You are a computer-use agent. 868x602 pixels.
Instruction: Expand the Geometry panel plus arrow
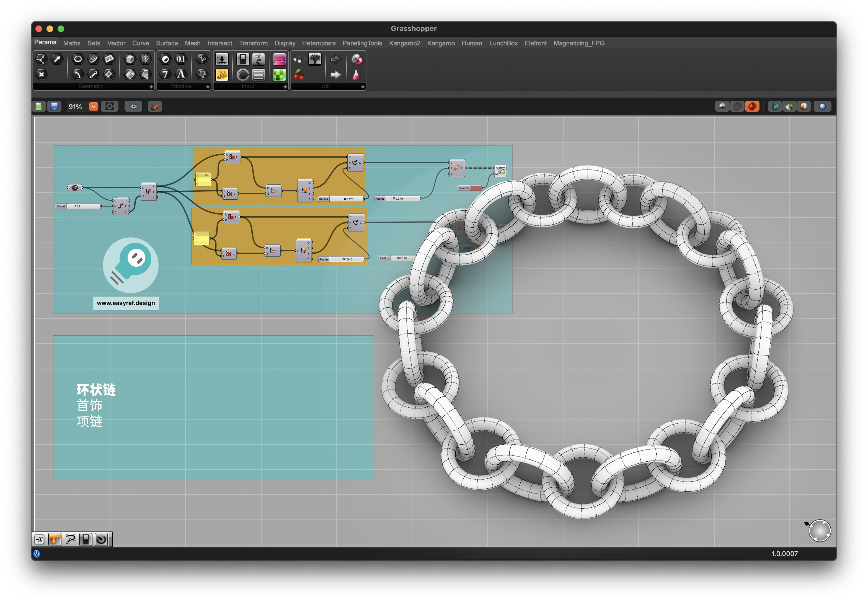pos(151,87)
